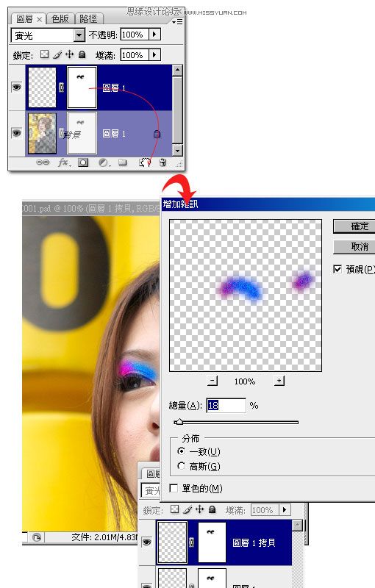This screenshot has height=588, width=375.
Task: Click the new group folder icon in top panel
Action: coord(123,162)
